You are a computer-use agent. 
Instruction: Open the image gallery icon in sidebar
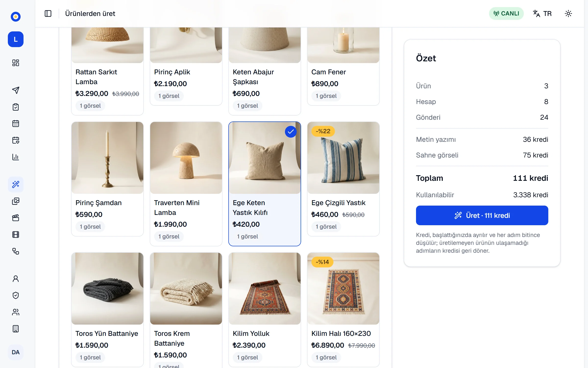click(x=16, y=201)
